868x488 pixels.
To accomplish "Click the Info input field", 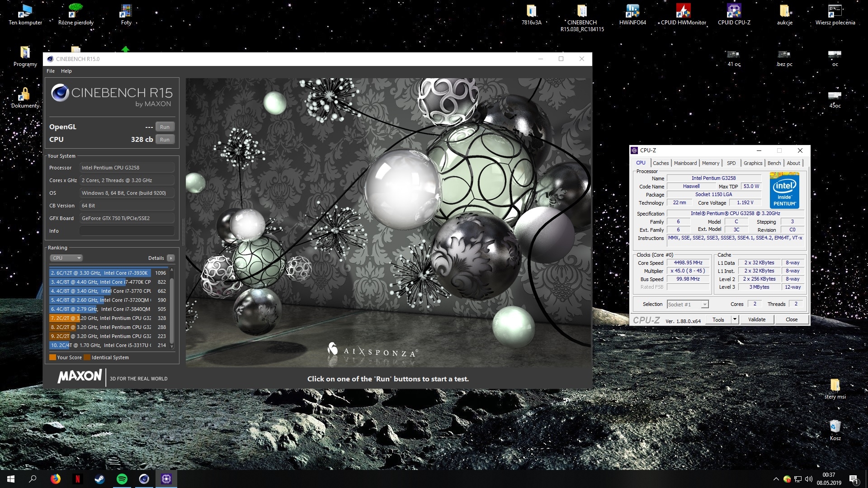I will (x=127, y=231).
